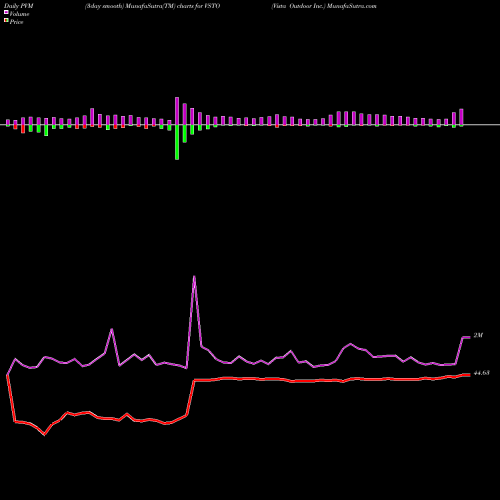Click the 'Daily PVM' title text
500x500 pixels.
click(19, 6)
